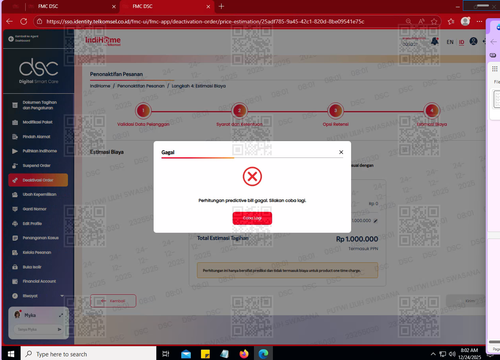This screenshot has height=360, width=500.
Task: Click the highlighted Deaktivasi Order item
Action: [x=38, y=180]
